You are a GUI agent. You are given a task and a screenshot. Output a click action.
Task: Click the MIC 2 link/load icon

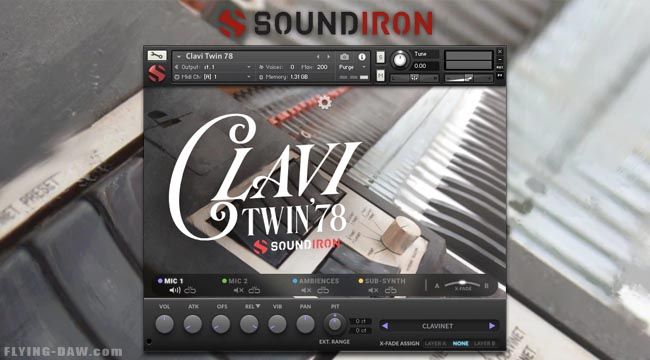click(254, 290)
